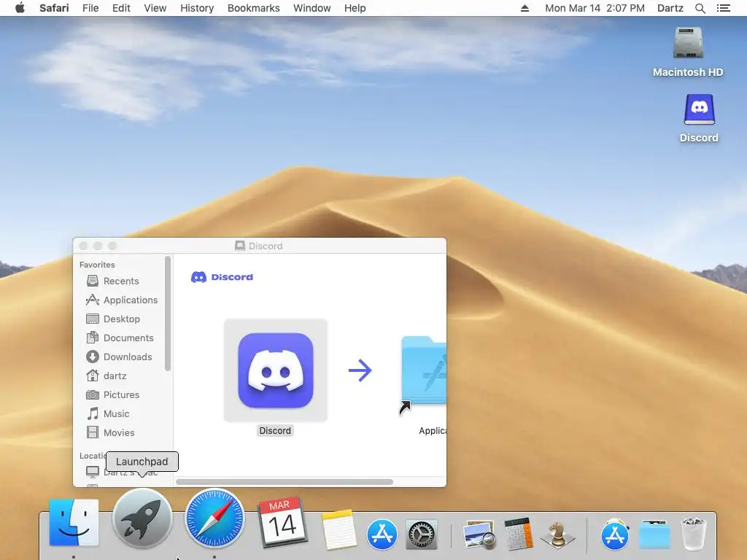This screenshot has height=560, width=747.
Task: Open the Safari menu
Action: tap(54, 8)
